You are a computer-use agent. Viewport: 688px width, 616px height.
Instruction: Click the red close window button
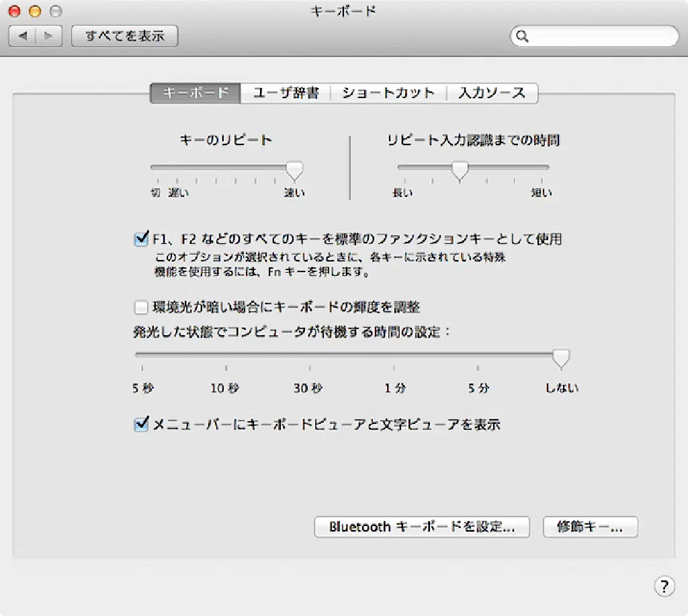click(x=15, y=11)
